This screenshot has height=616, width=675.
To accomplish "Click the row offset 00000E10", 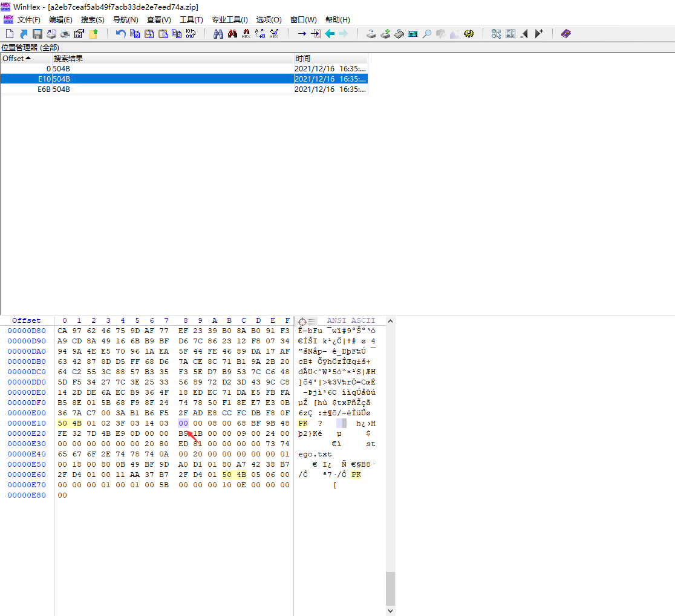I will coord(27,423).
